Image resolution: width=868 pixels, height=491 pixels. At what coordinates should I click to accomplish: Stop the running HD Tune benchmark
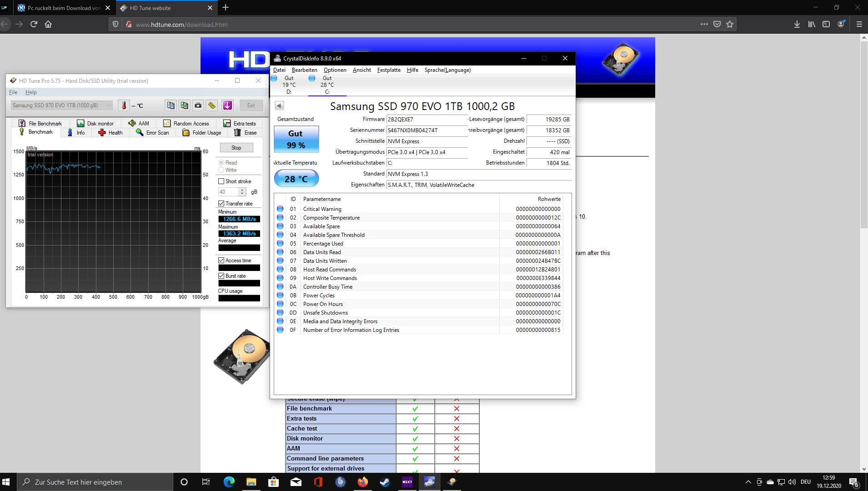pos(236,148)
